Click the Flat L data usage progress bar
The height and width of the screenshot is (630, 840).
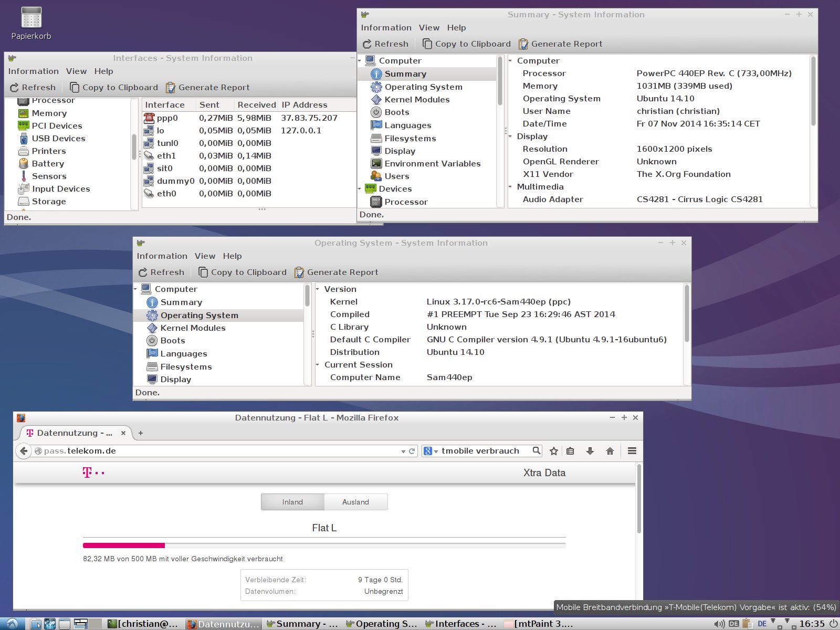point(324,545)
